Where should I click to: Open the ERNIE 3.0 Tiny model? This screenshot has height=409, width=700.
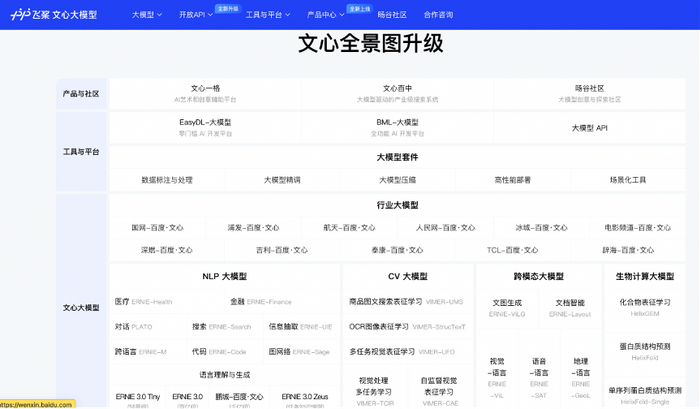[x=138, y=398]
